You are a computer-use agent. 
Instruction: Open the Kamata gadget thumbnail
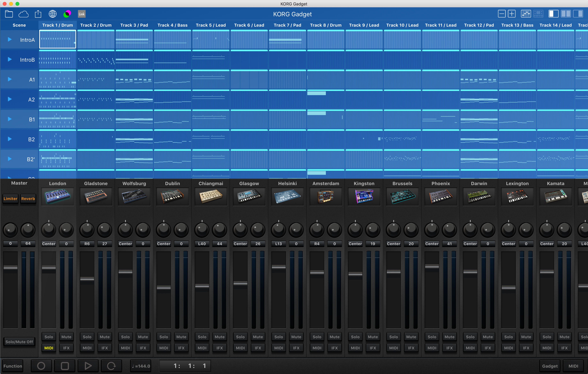point(556,197)
